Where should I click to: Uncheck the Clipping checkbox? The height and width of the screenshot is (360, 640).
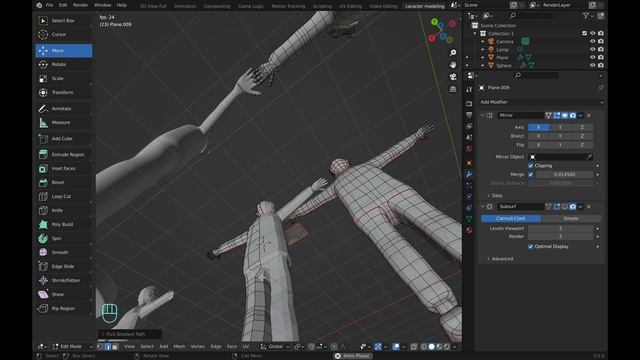pyautogui.click(x=531, y=166)
